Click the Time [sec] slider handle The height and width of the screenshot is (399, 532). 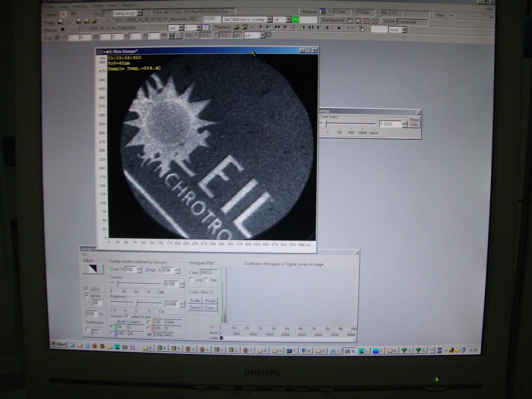coord(325,123)
